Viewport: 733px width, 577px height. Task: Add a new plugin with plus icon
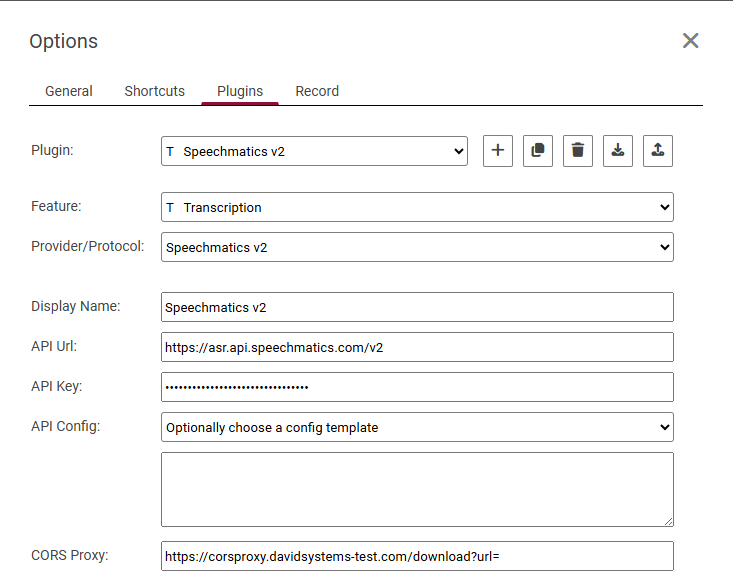[497, 151]
